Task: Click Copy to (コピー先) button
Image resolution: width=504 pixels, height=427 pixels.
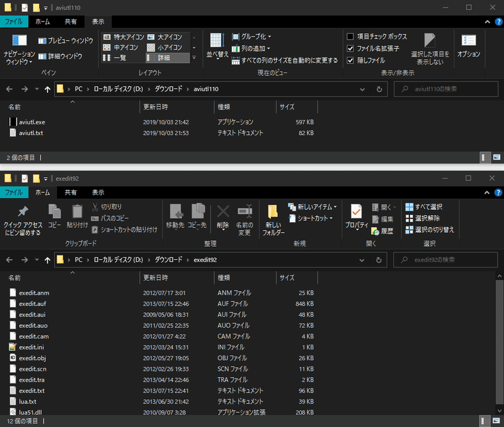Action: (x=197, y=216)
